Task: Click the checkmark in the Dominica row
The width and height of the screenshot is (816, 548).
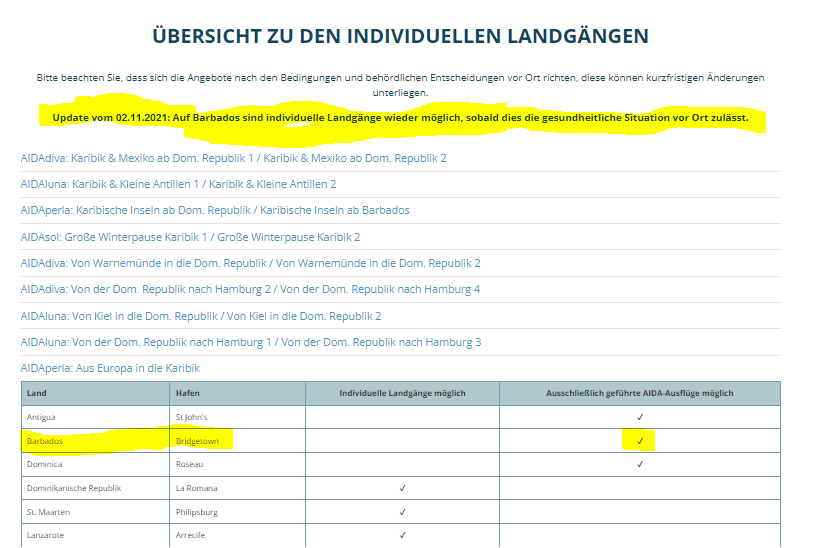Action: (x=640, y=464)
